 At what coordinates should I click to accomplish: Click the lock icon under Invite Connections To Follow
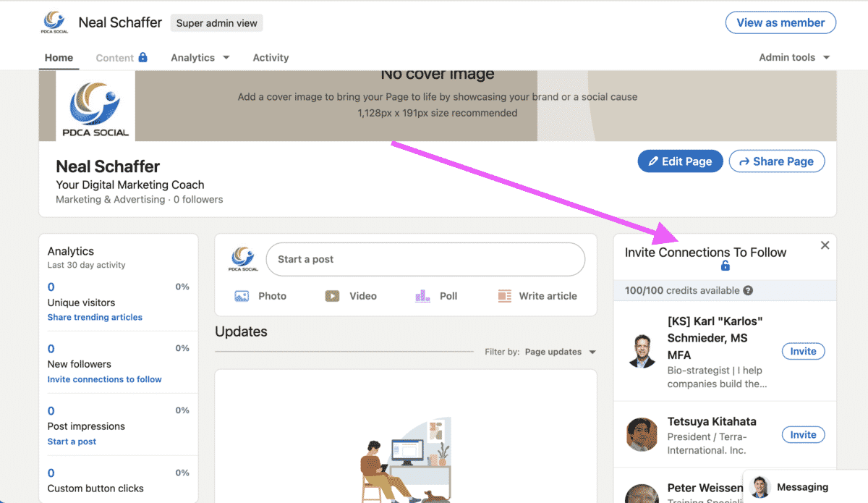click(x=726, y=266)
